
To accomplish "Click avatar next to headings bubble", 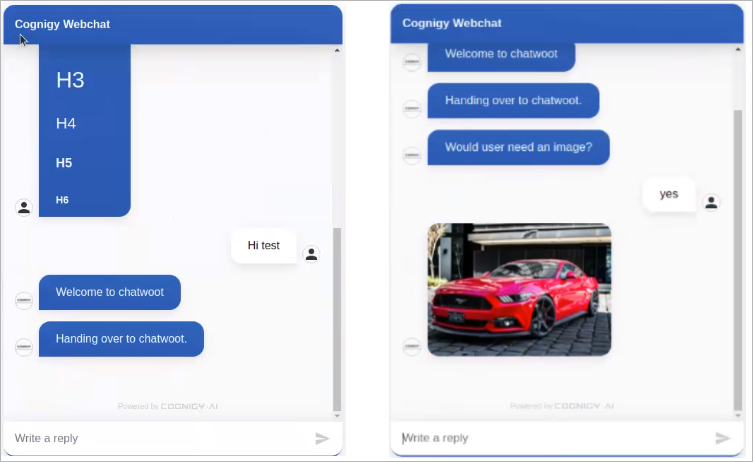I will click(24, 207).
